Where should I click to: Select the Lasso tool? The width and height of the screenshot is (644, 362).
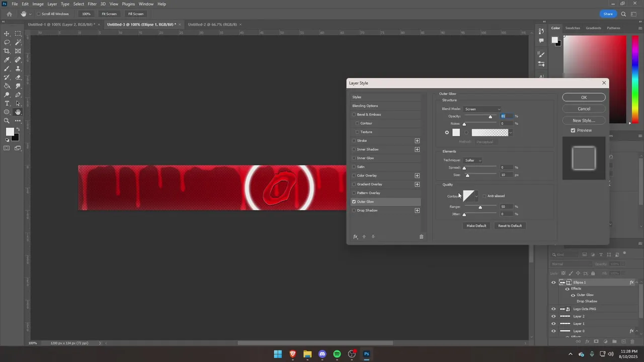tap(7, 42)
